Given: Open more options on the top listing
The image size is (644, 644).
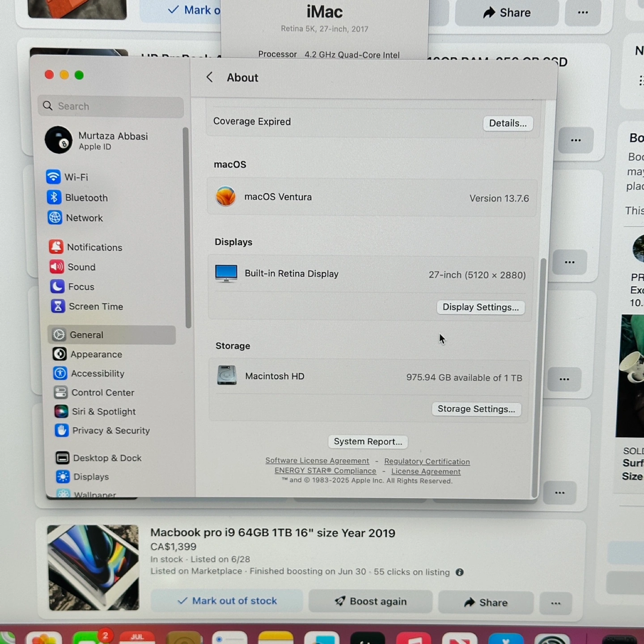Looking at the screenshot, I should click(583, 13).
